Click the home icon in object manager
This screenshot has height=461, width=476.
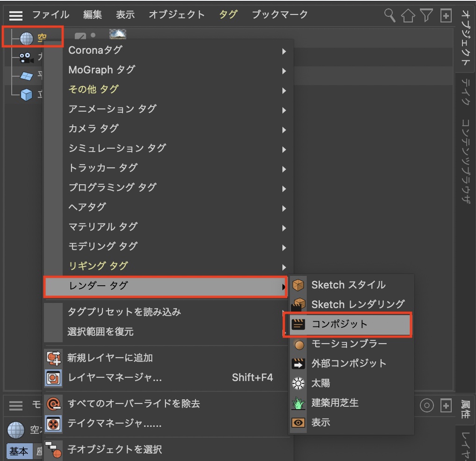click(408, 15)
